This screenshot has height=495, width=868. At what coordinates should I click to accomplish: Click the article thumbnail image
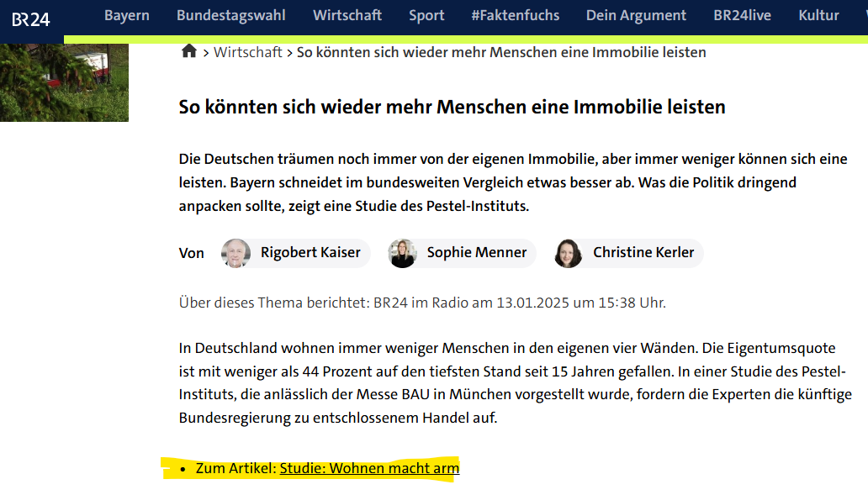tap(64, 82)
